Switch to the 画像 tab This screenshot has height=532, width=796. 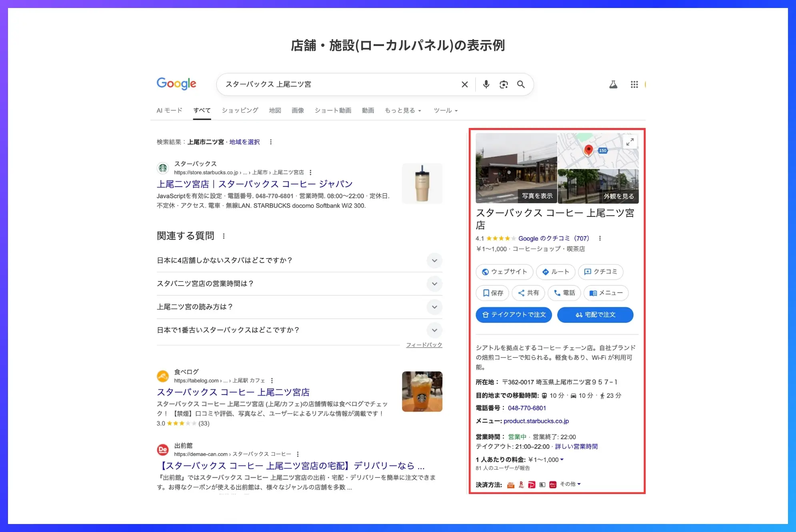[298, 110]
